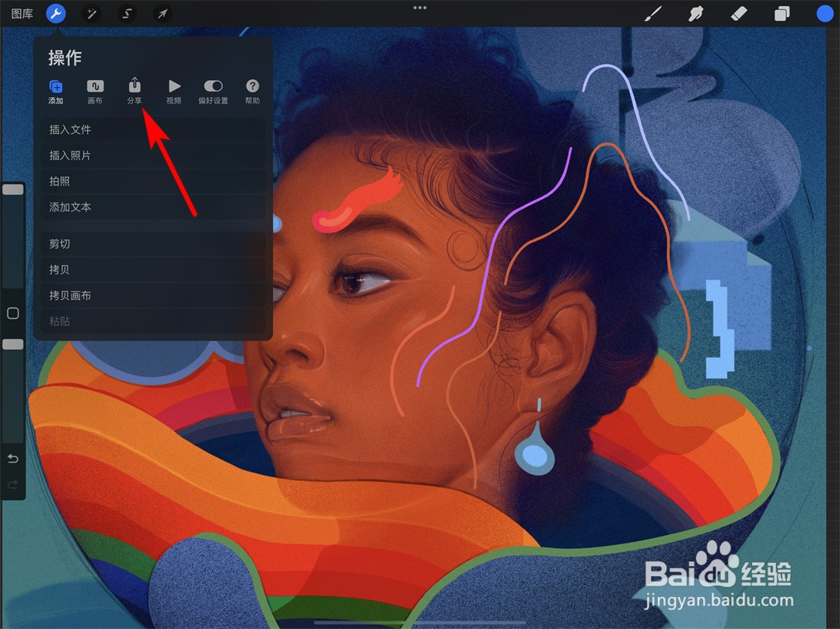840x629 pixels.
Task: Switch to the 分享 tab
Action: (x=135, y=91)
